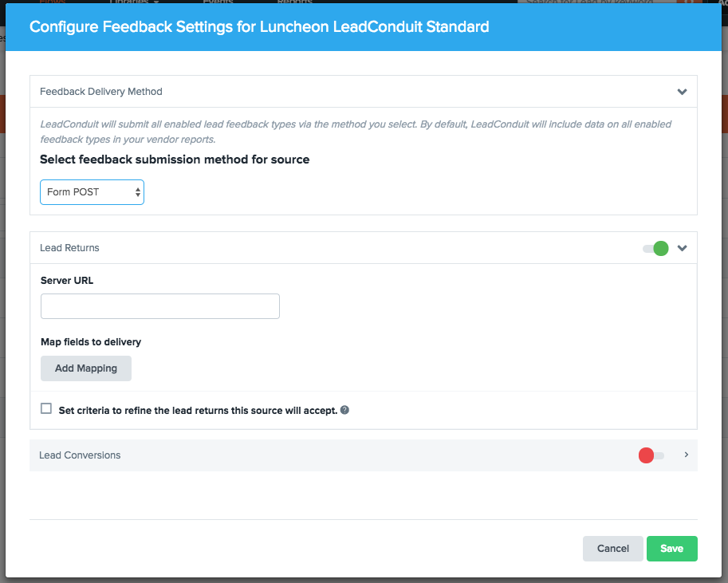Viewport: 728px width, 583px height.
Task: Disable the green Lead Returns toggle
Action: 655,248
